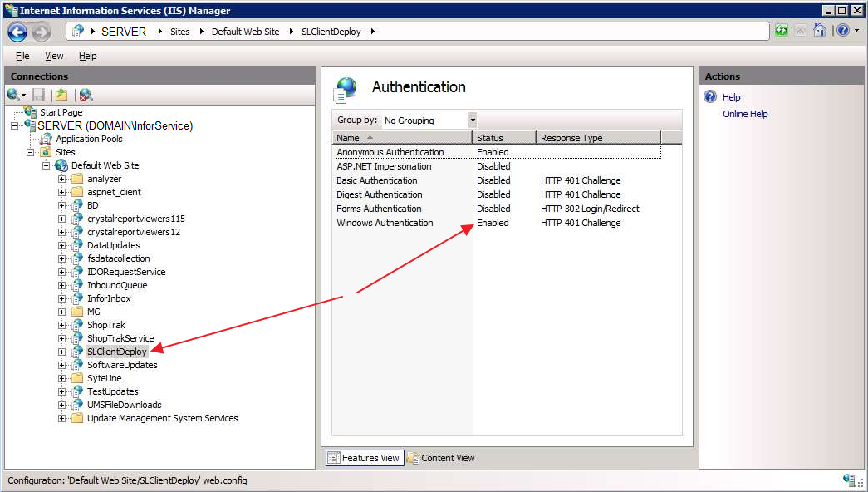
Task: Collapse the Default Web Site node
Action: click(x=47, y=165)
